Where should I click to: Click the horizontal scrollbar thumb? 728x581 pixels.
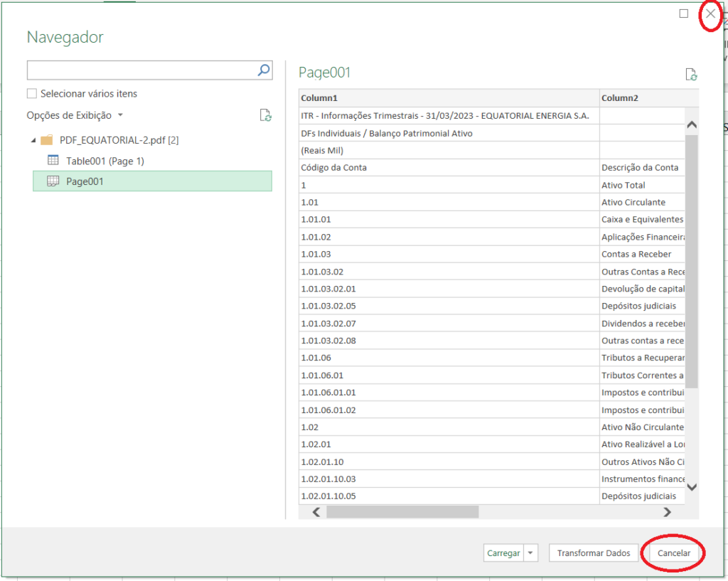pos(402,512)
